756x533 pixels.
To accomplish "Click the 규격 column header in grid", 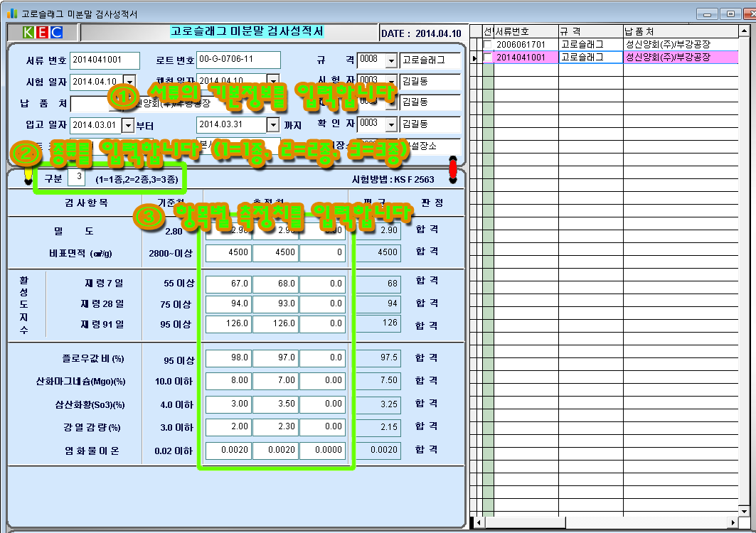I will tap(590, 32).
